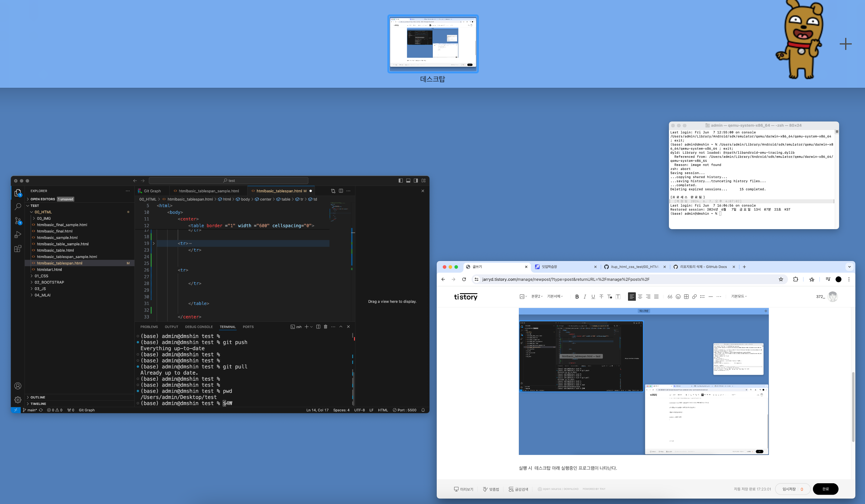Click the 미리보기 preview button
The height and width of the screenshot is (504, 865).
463,489
